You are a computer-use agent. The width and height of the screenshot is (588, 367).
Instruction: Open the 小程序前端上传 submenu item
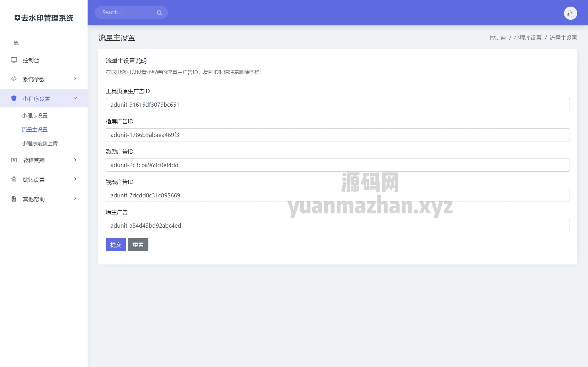click(40, 143)
